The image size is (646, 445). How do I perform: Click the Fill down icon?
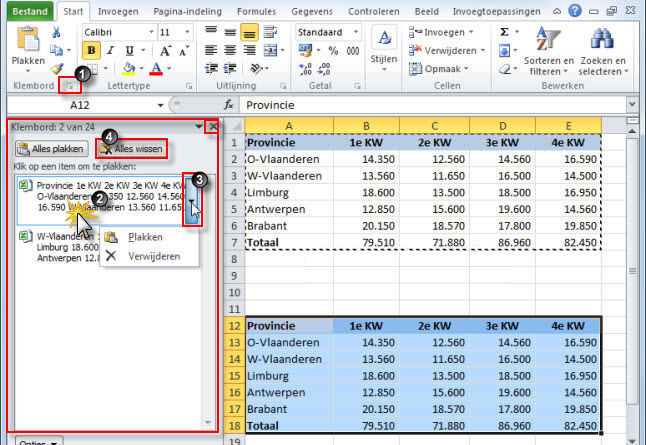tap(504, 51)
